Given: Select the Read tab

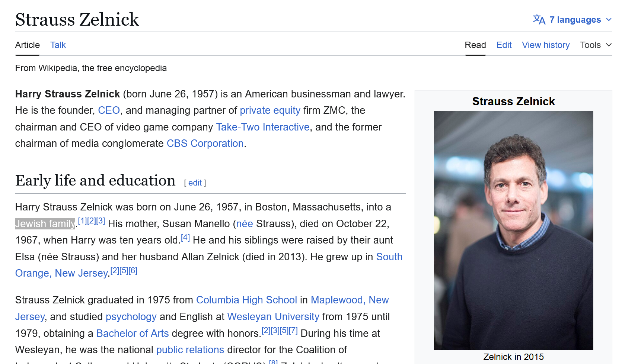Looking at the screenshot, I should [475, 45].
